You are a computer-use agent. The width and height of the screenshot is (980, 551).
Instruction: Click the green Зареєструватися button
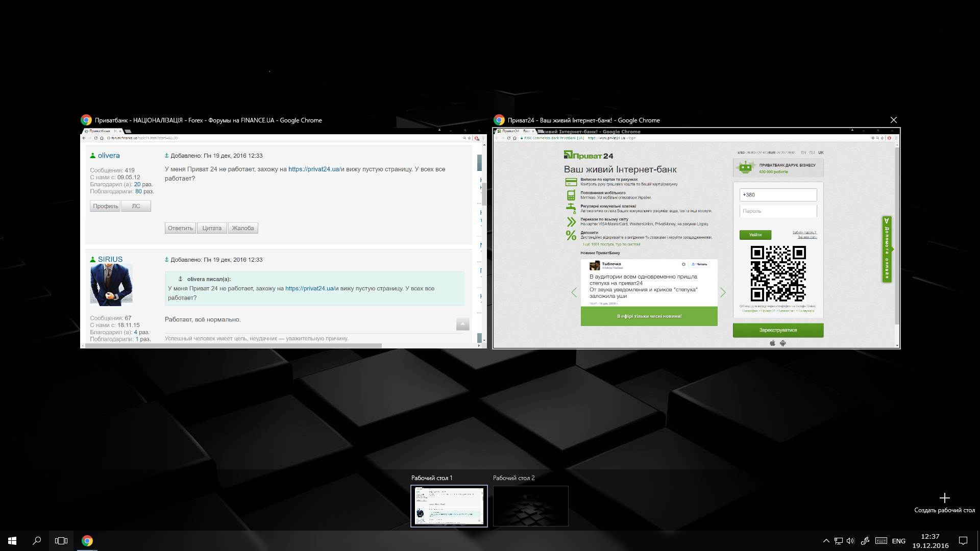pyautogui.click(x=778, y=330)
